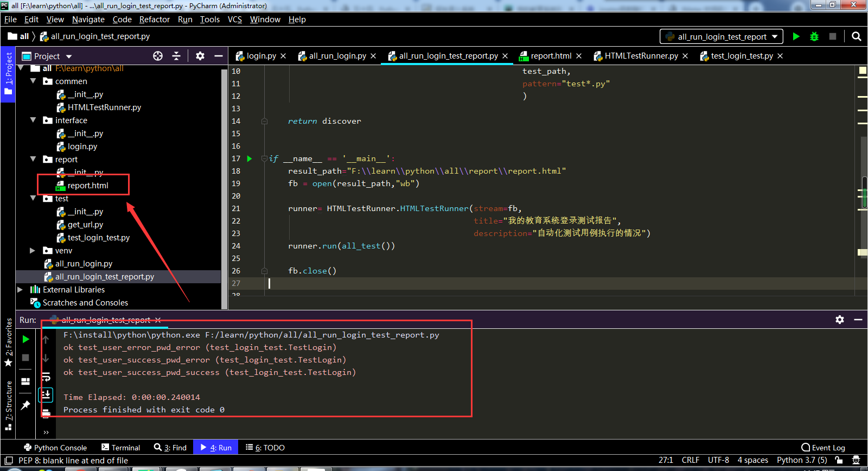Jump up the stack trace arrow
This screenshot has width=868, height=471.
tap(46, 340)
